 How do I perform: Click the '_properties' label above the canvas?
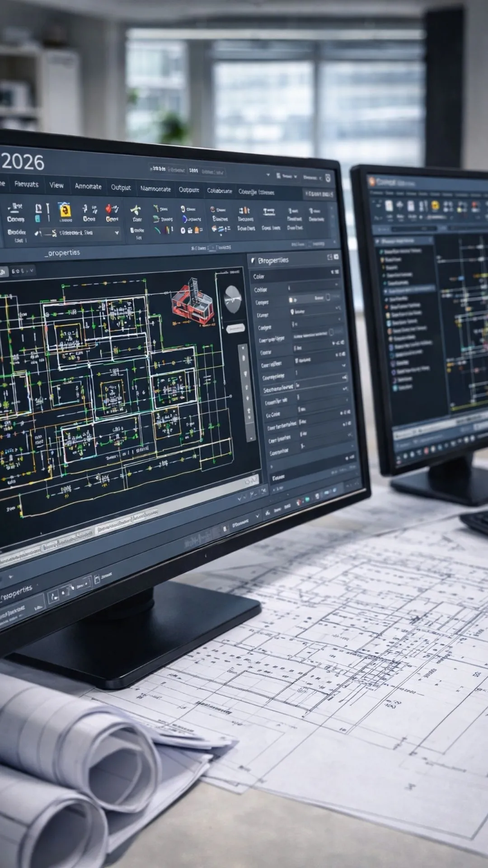62,253
